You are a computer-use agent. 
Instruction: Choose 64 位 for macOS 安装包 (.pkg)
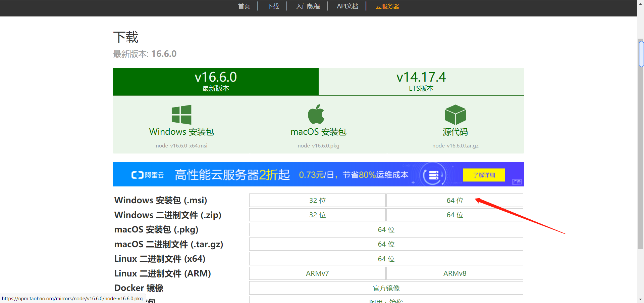[x=386, y=229]
